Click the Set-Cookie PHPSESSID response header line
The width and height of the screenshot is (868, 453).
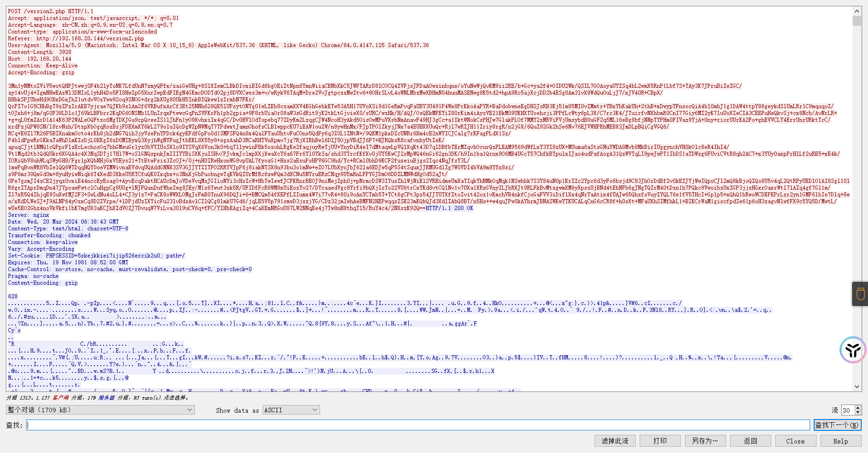pyautogui.click(x=96, y=256)
